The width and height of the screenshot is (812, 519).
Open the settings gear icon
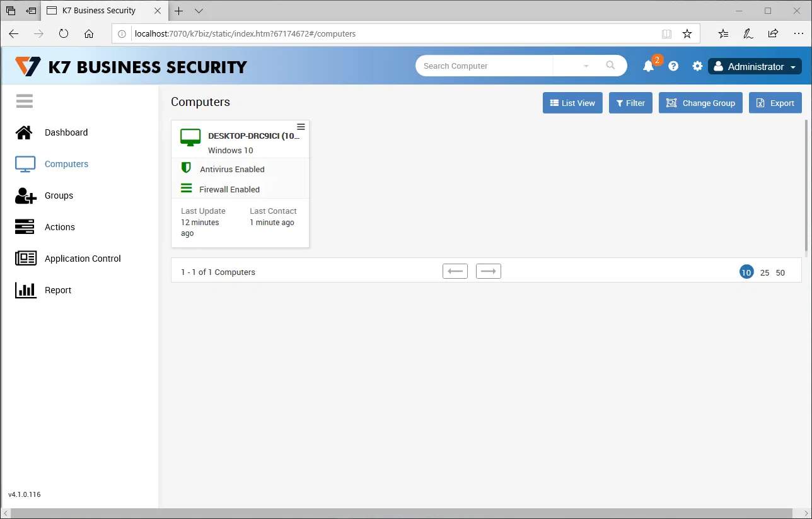pyautogui.click(x=697, y=66)
